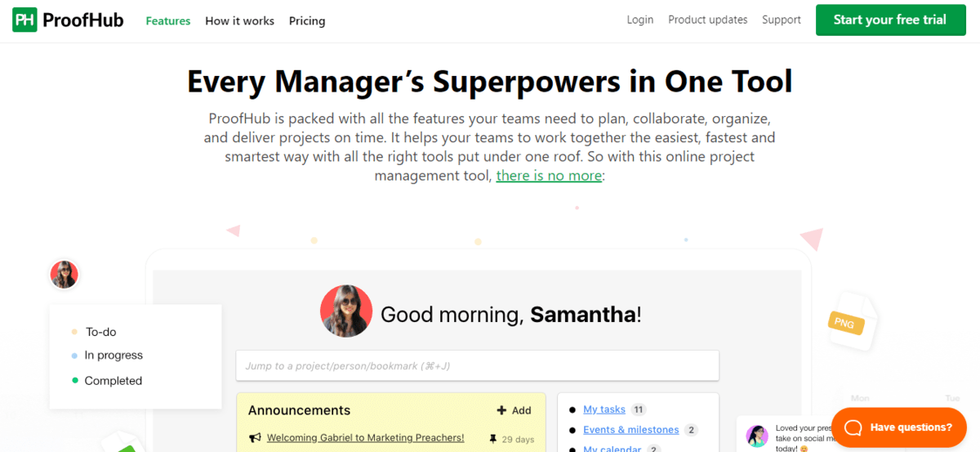
Task: Select the Completed status label
Action: pos(114,381)
